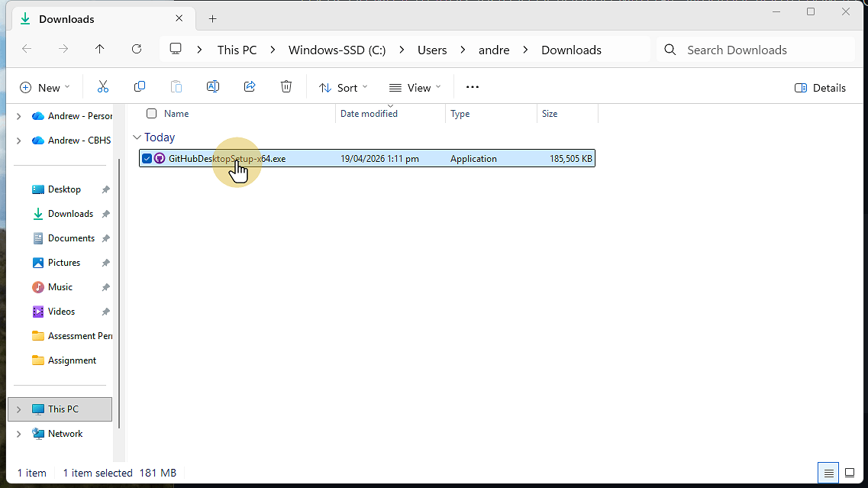This screenshot has width=868, height=488.
Task: Select the Rename icon in the toolbar
Action: point(213,86)
